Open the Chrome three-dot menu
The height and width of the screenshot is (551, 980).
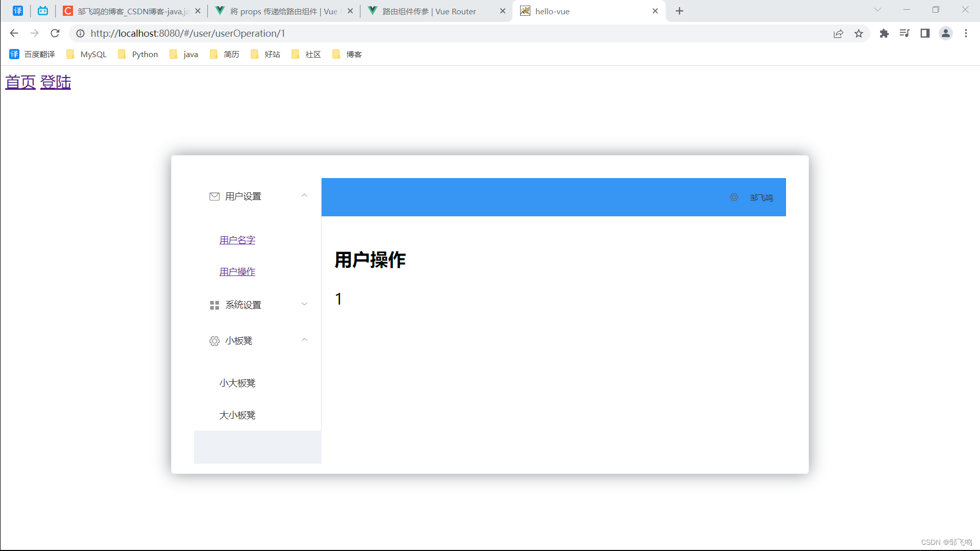(x=966, y=33)
